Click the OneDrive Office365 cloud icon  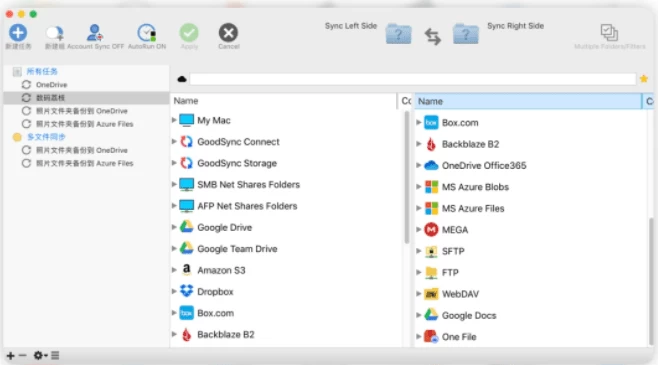pos(431,165)
